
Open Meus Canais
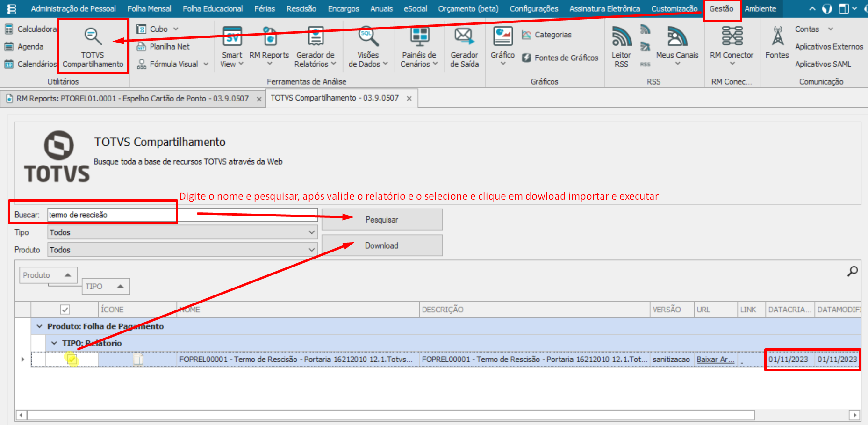677,46
